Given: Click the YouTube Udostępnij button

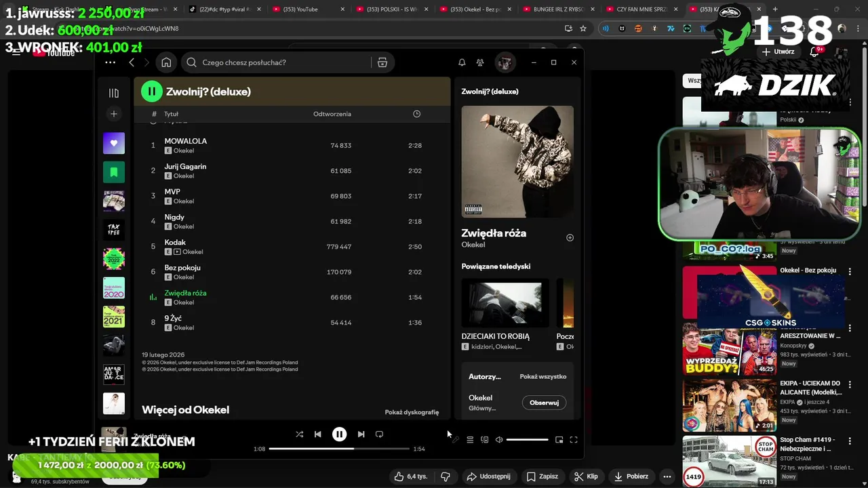Looking at the screenshot, I should click(x=488, y=476).
